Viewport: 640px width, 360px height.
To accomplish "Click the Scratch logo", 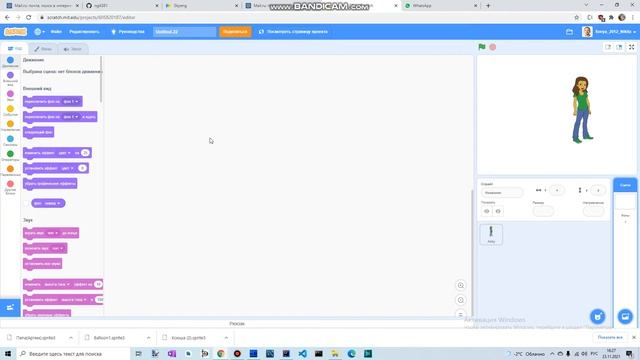I will click(16, 31).
